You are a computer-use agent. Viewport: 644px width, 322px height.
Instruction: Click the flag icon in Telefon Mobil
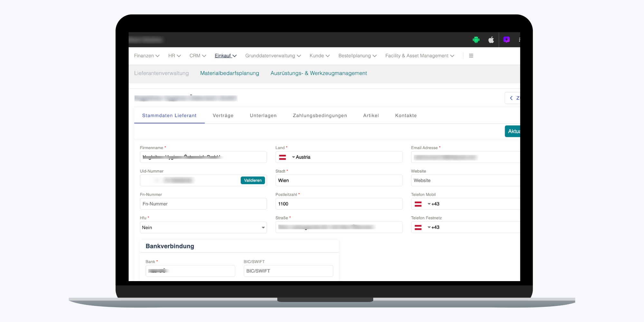[x=418, y=204]
